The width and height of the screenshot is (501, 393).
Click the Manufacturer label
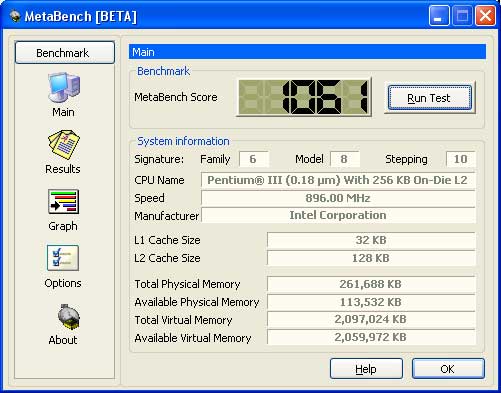pyautogui.click(x=167, y=216)
